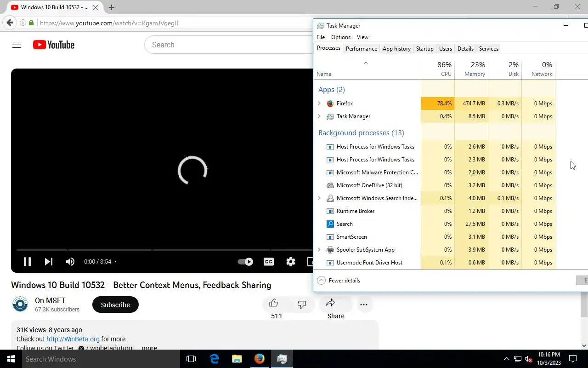The image size is (588, 368).
Task: Open the App history tab
Action: click(x=396, y=49)
